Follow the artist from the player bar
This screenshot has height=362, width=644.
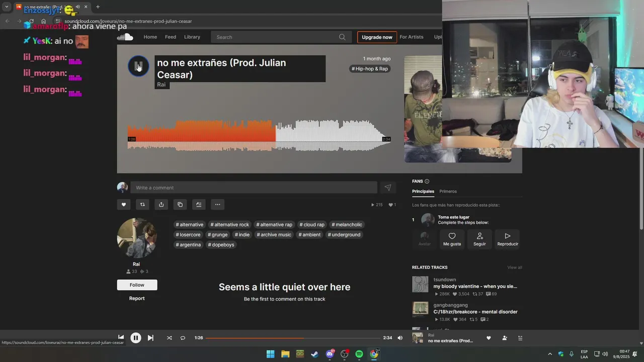pyautogui.click(x=505, y=338)
